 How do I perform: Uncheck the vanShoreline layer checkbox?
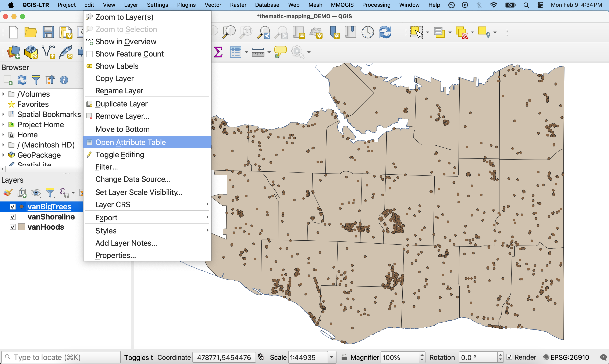[x=13, y=216]
